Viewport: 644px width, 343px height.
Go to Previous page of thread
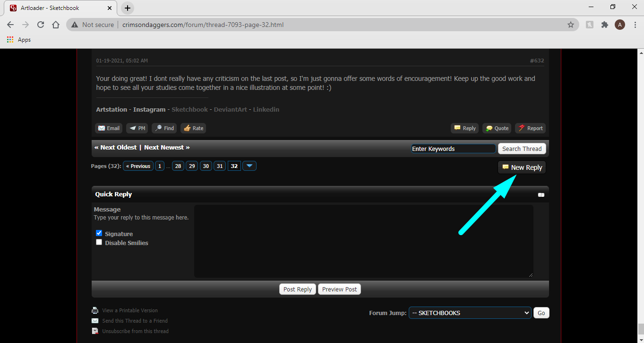click(x=138, y=166)
